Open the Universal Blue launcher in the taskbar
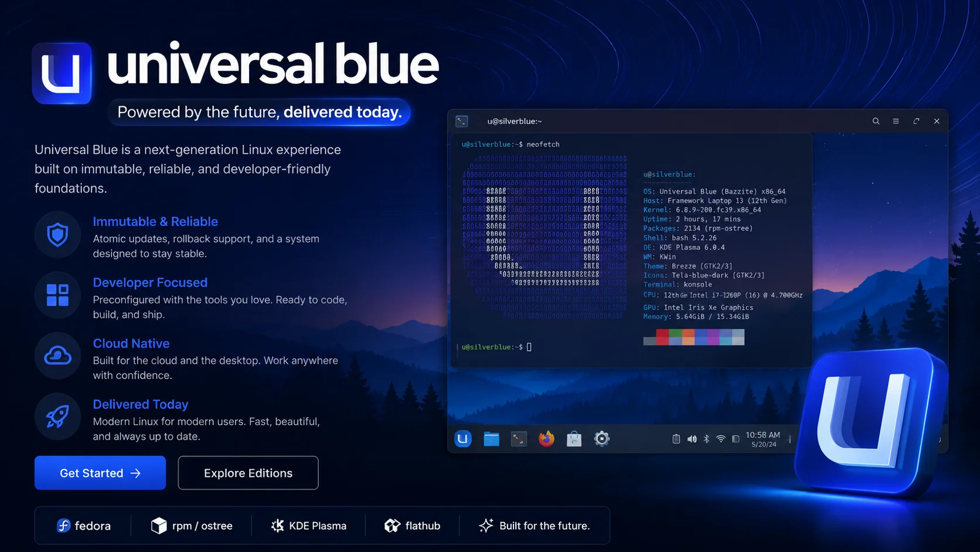980x552 pixels. (463, 438)
